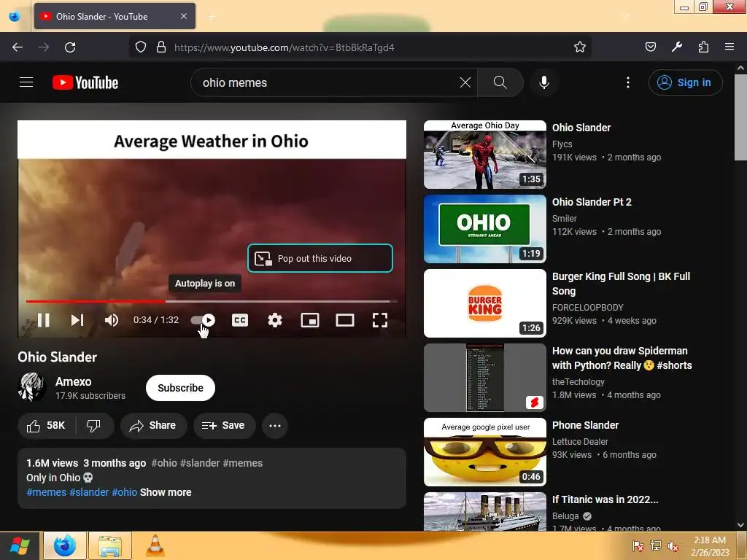Viewport: 747px width, 560px height.
Task: Open Amexo channel avatar
Action: [x=31, y=387]
